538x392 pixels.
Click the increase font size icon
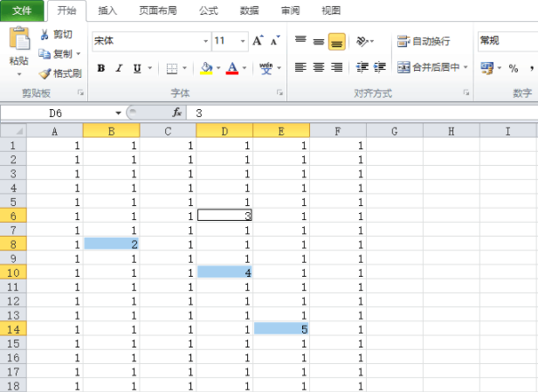point(258,41)
